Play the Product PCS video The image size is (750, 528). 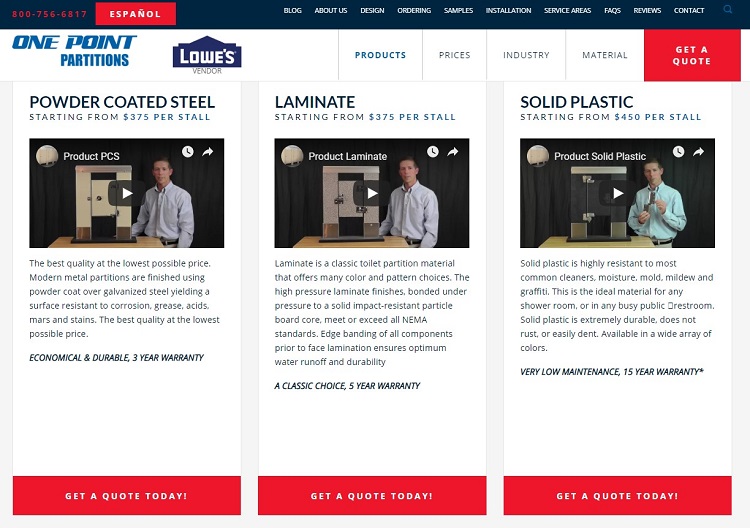pyautogui.click(x=127, y=193)
